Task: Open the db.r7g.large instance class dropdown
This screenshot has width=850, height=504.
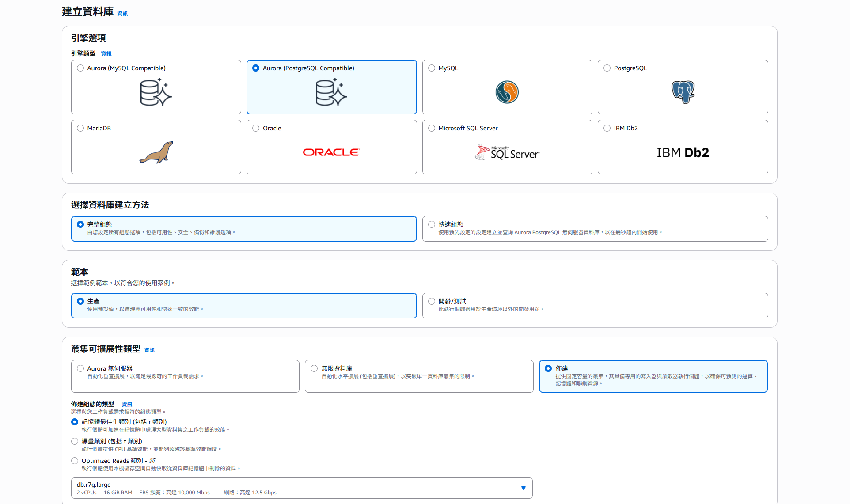Action: coord(302,488)
